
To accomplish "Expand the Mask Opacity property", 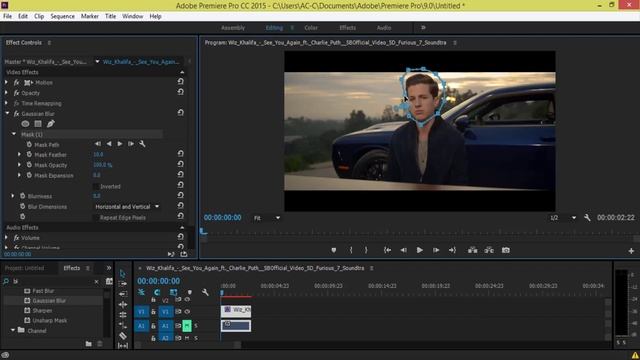I will (19, 164).
